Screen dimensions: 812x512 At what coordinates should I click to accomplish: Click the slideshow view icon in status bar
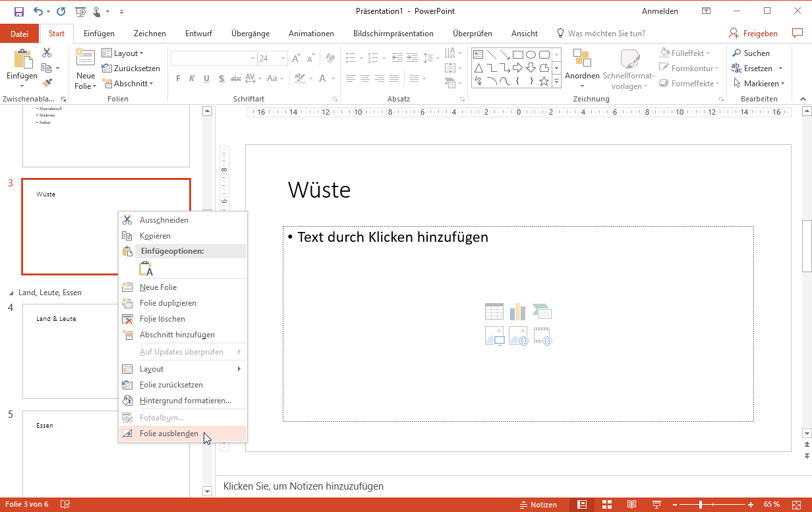pos(656,505)
